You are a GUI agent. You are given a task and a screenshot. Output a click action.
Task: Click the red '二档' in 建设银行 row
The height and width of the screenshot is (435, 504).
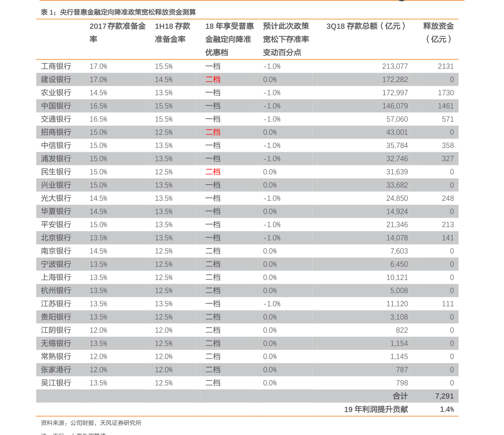pyautogui.click(x=213, y=79)
